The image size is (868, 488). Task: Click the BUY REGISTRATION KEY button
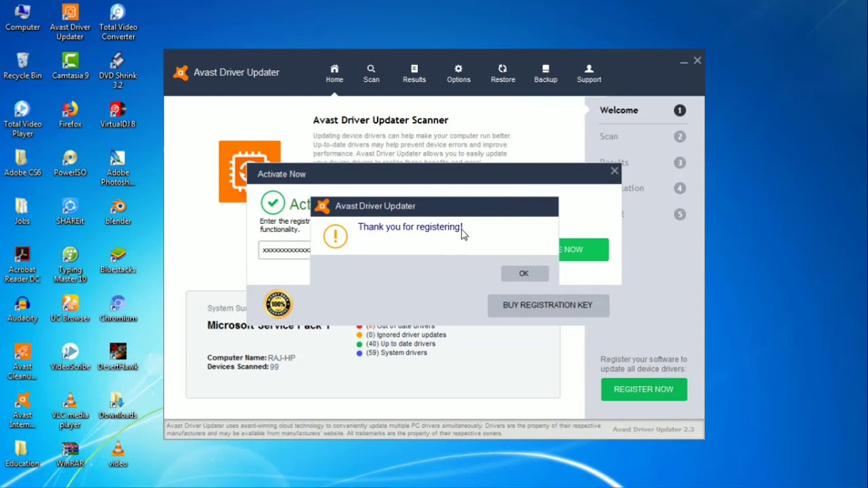(548, 305)
